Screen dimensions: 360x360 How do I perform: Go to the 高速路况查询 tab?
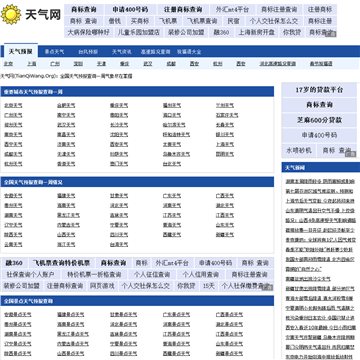(155, 52)
